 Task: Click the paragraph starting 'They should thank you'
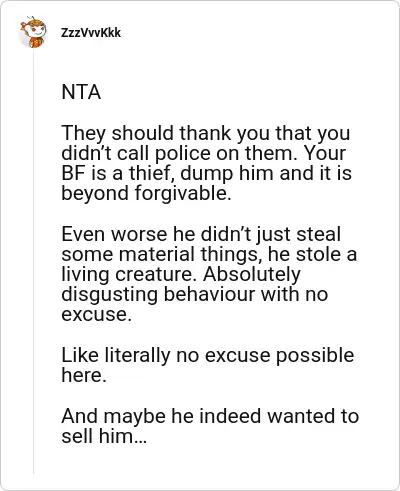coord(206,163)
